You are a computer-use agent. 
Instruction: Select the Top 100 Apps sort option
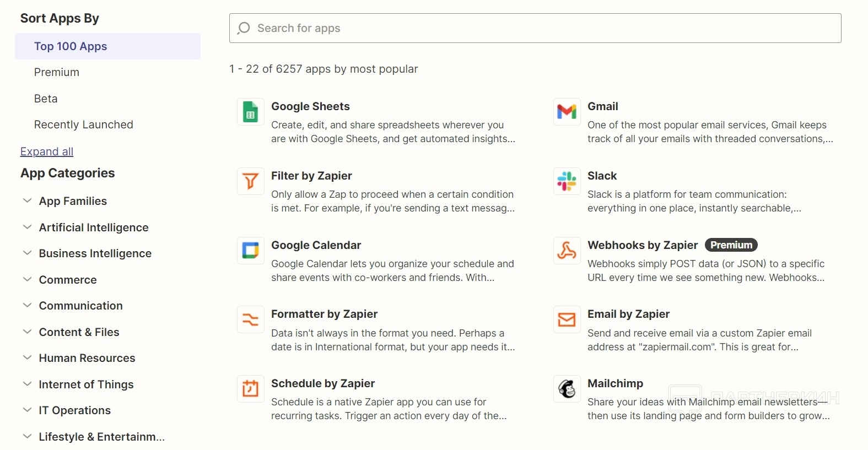coord(71,46)
